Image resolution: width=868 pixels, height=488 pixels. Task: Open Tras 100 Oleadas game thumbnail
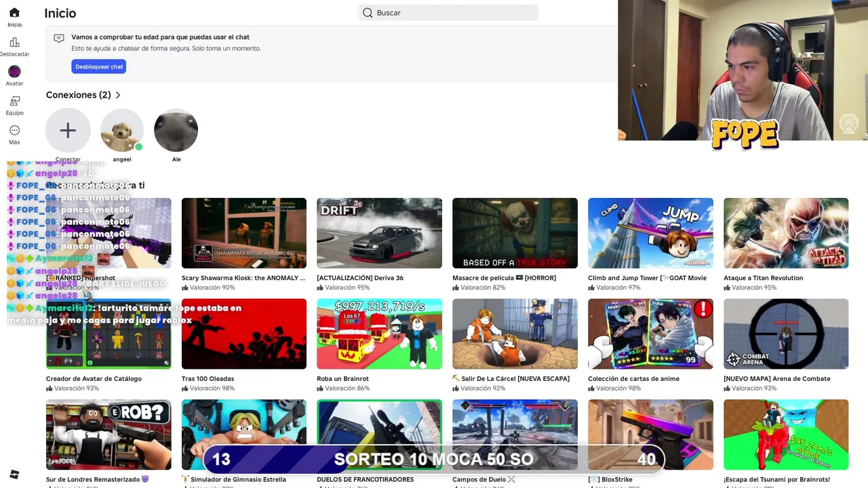tap(244, 334)
